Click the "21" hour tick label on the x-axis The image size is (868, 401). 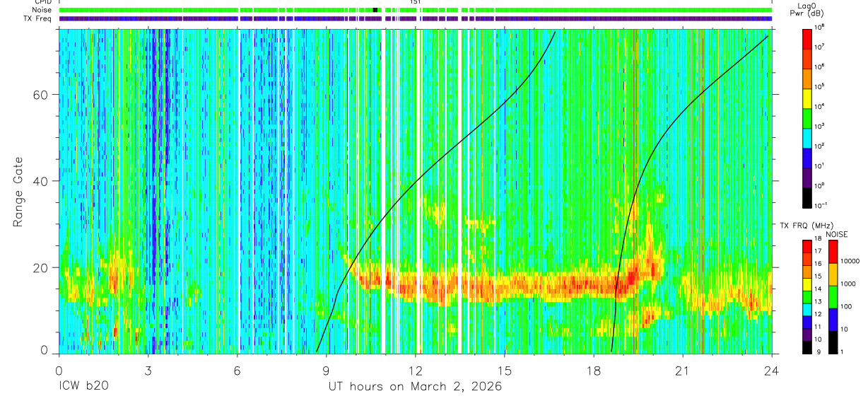pos(683,371)
